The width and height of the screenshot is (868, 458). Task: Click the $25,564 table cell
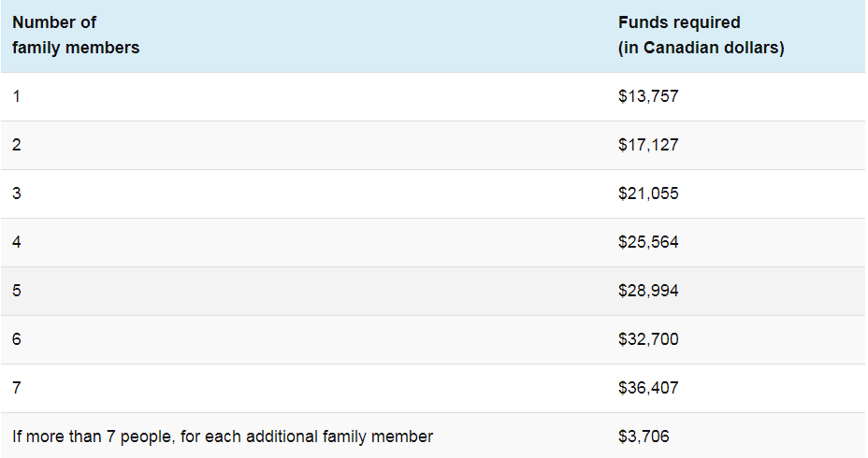648,242
